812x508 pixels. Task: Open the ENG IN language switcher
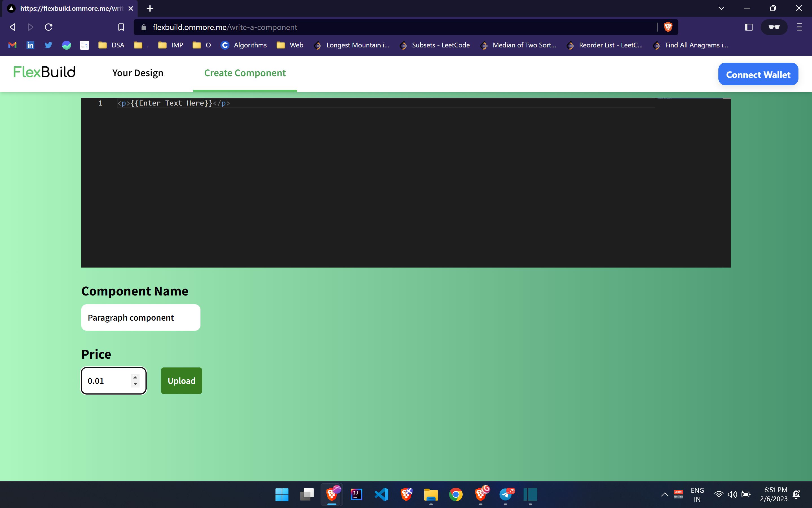697,494
